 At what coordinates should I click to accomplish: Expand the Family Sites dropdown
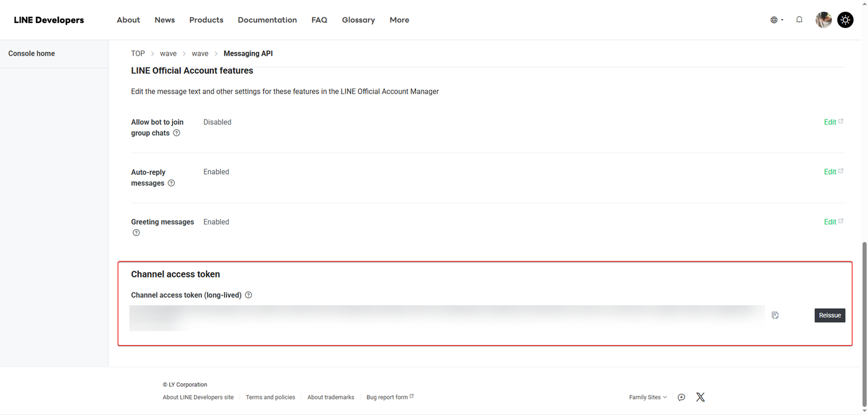(x=648, y=397)
